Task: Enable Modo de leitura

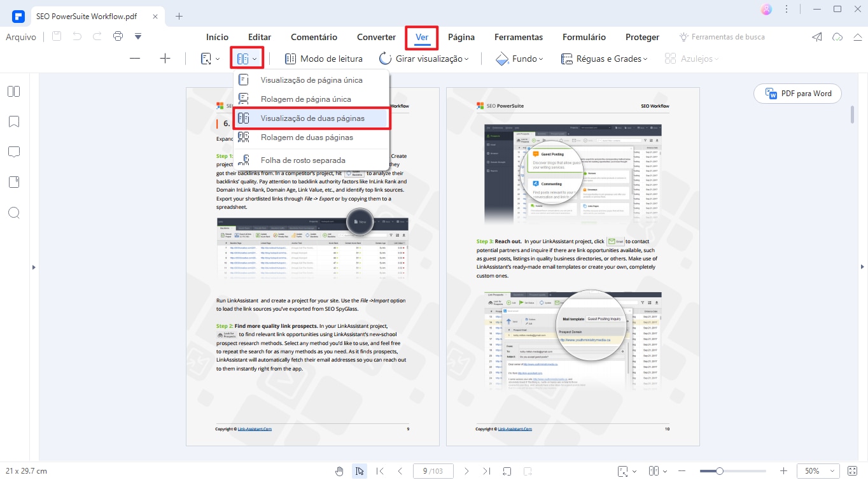Action: tap(324, 59)
